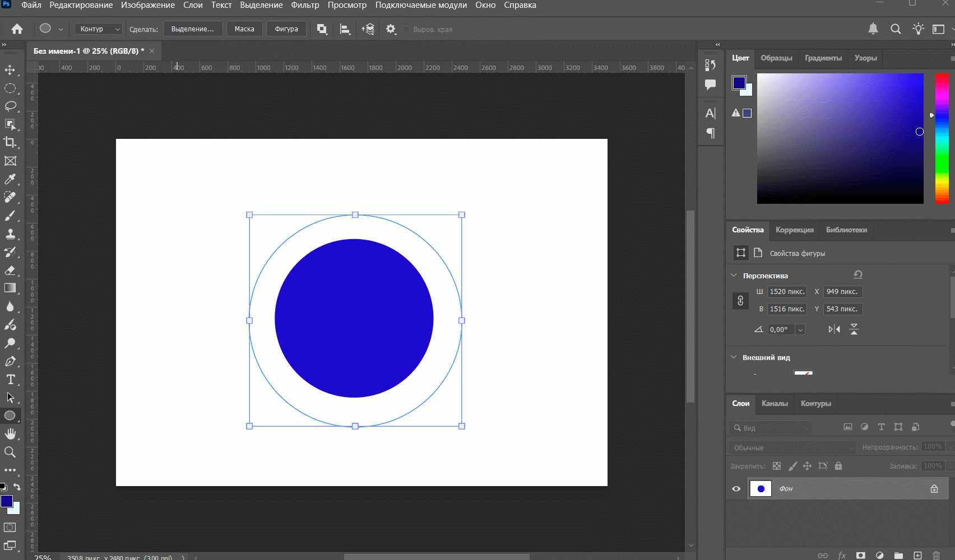Click the foreground color swatch in Color panel

(x=739, y=83)
